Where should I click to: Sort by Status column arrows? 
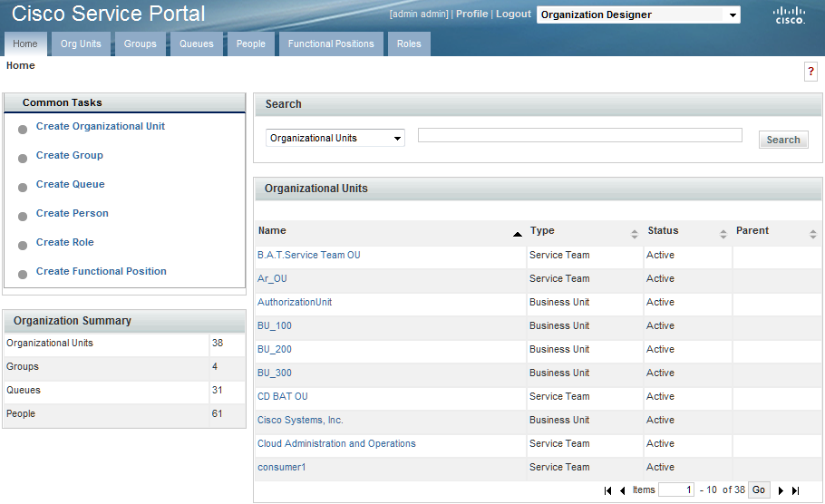723,234
